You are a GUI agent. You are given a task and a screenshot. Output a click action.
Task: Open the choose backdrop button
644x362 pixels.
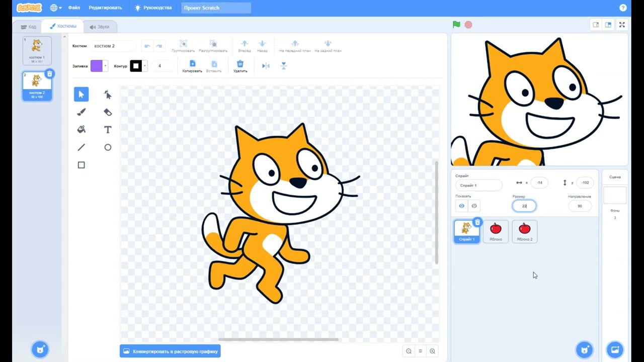pos(615,349)
